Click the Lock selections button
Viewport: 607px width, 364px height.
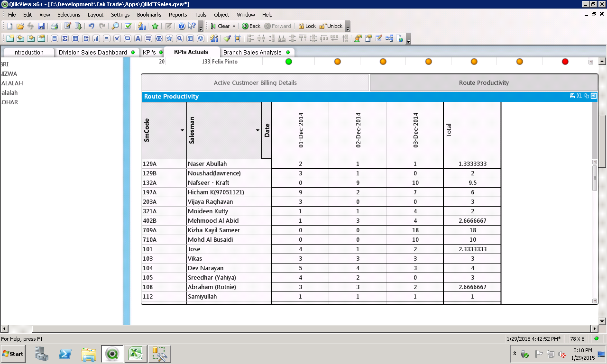(307, 26)
